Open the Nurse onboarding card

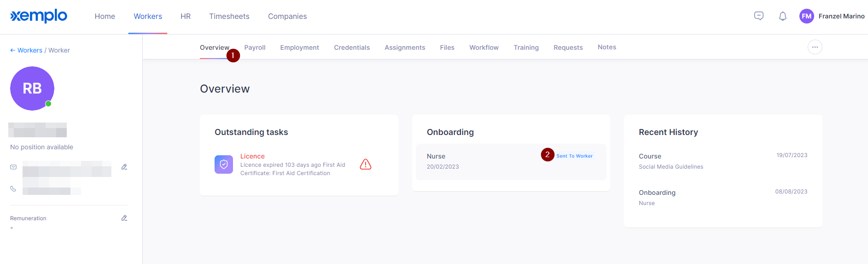(x=511, y=162)
